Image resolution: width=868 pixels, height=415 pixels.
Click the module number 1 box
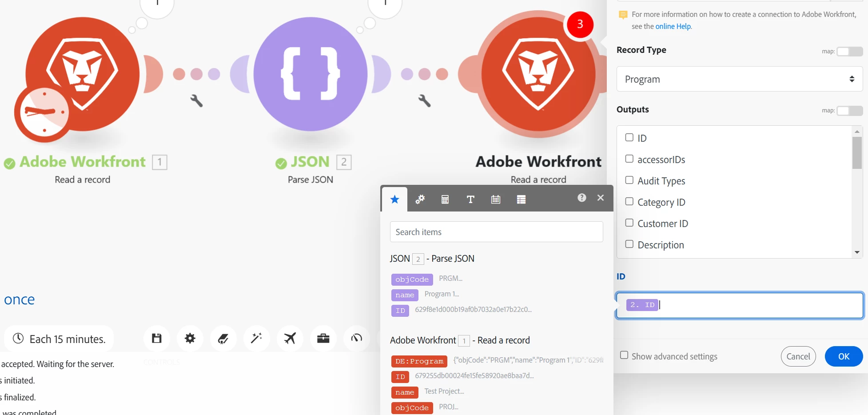pos(159,162)
